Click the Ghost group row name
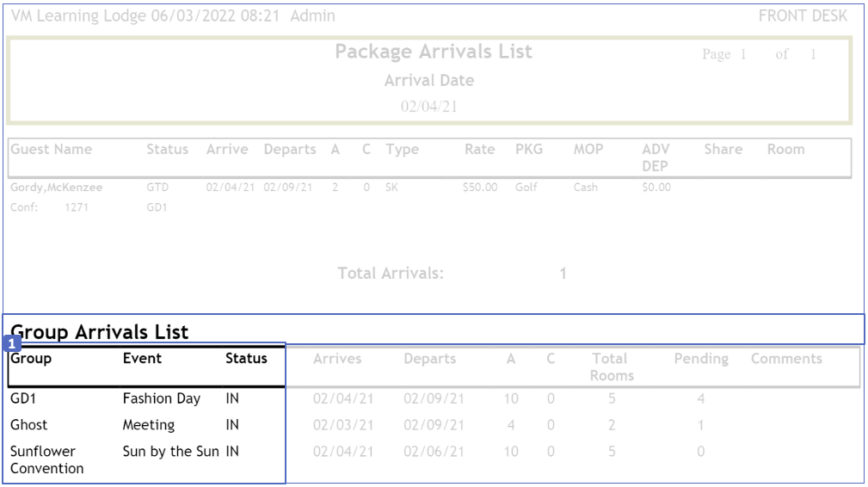Image resolution: width=868 pixels, height=487 pixels. click(29, 425)
